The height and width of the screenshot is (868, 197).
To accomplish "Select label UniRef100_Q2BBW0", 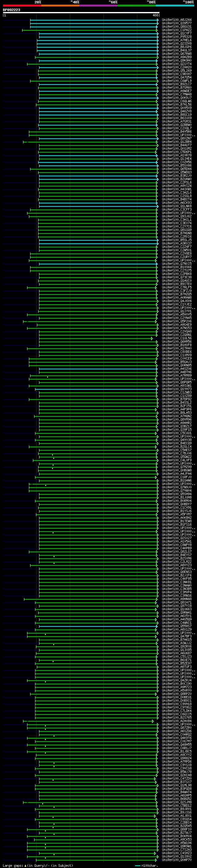I will click(177, 125).
